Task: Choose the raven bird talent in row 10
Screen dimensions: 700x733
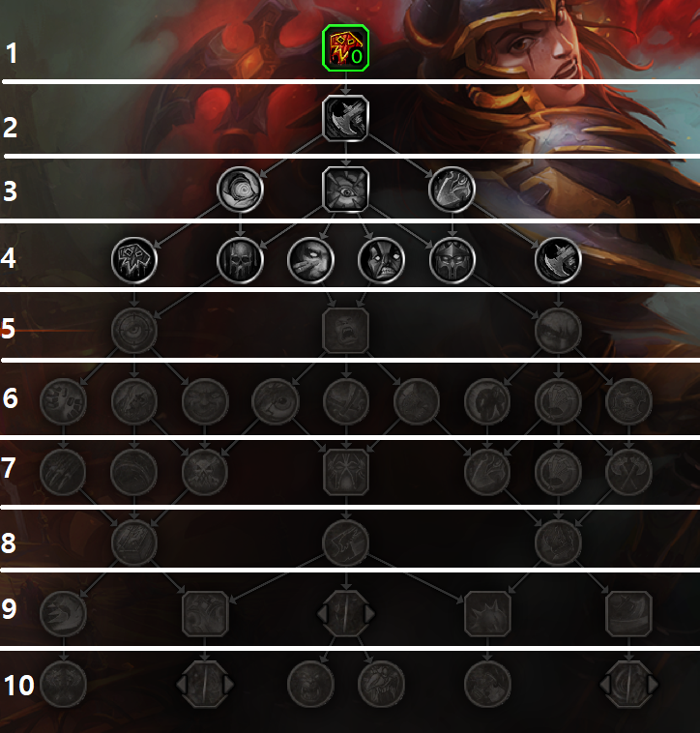Action: click(x=381, y=685)
